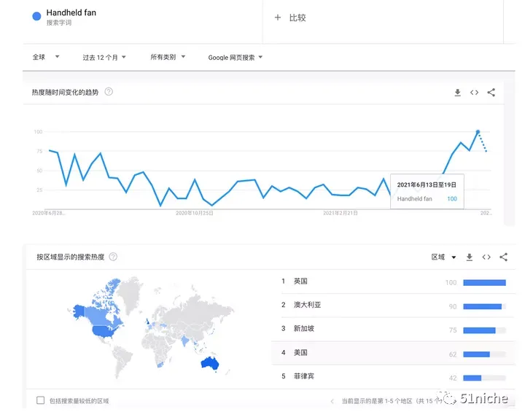Go to previous page of regions
The image size is (525, 420).
coord(332,401)
